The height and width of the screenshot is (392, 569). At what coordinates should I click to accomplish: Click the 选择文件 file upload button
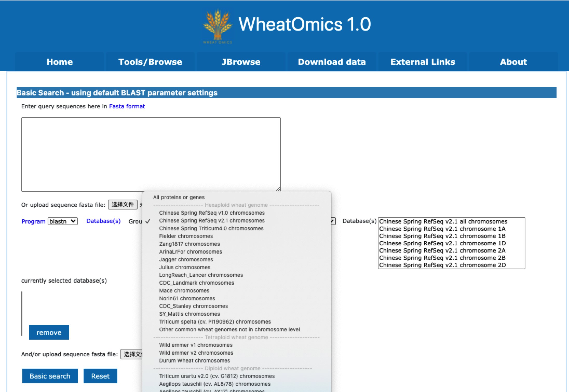[x=123, y=205]
